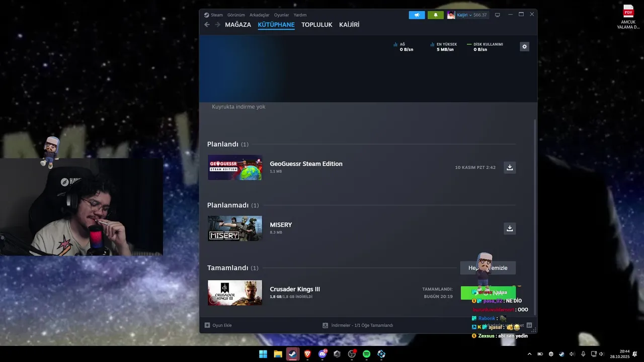
Task: Click the EN YÜKSEK peak speed indicator
Action: (x=443, y=47)
